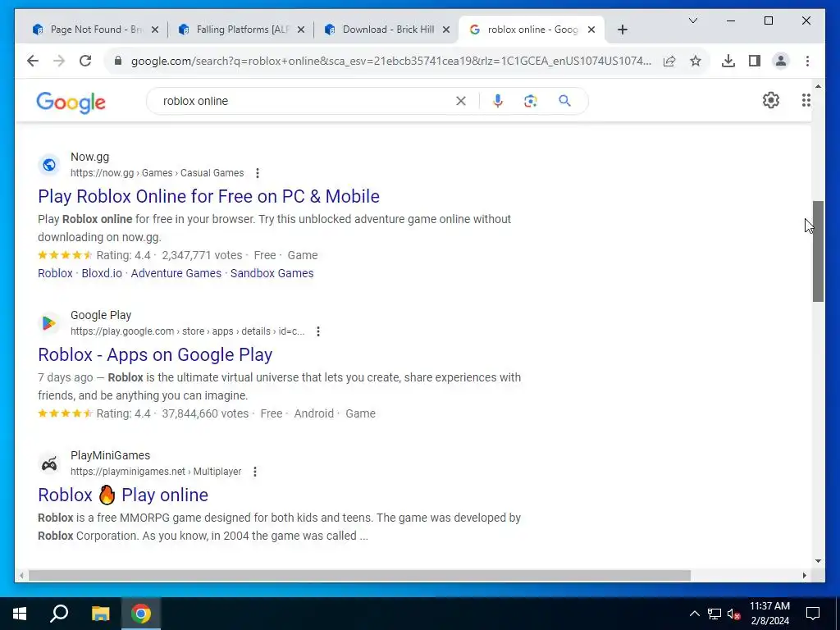Click the now.gg breadcrumb URL

point(157,173)
